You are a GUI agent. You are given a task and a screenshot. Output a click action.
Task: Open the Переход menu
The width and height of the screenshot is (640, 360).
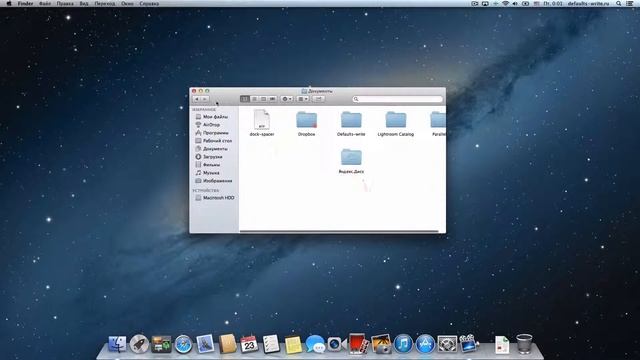[x=104, y=3]
